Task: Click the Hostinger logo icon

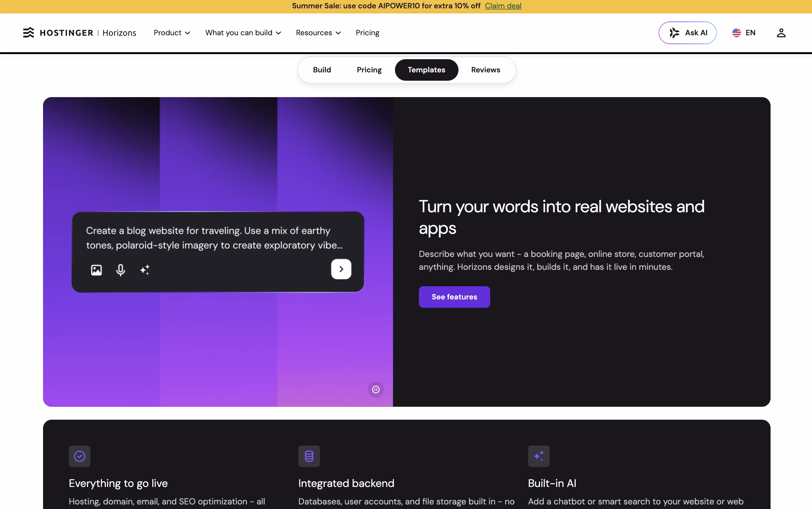Action: [x=29, y=33]
